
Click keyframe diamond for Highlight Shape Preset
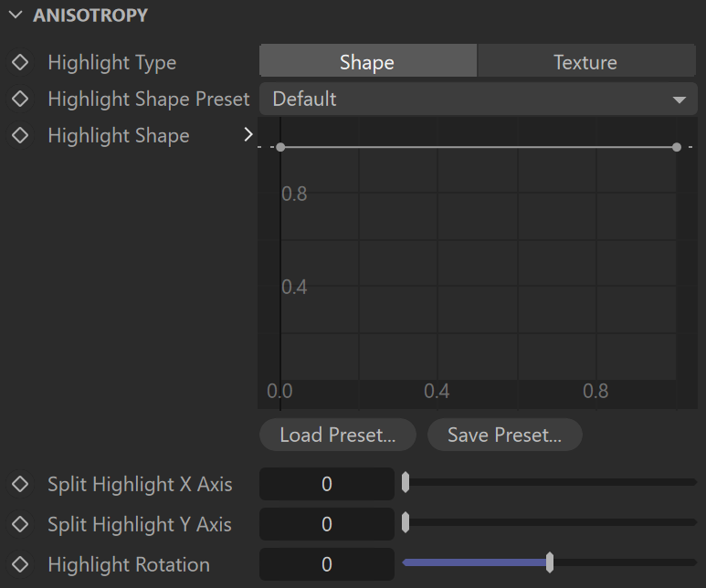coord(20,99)
